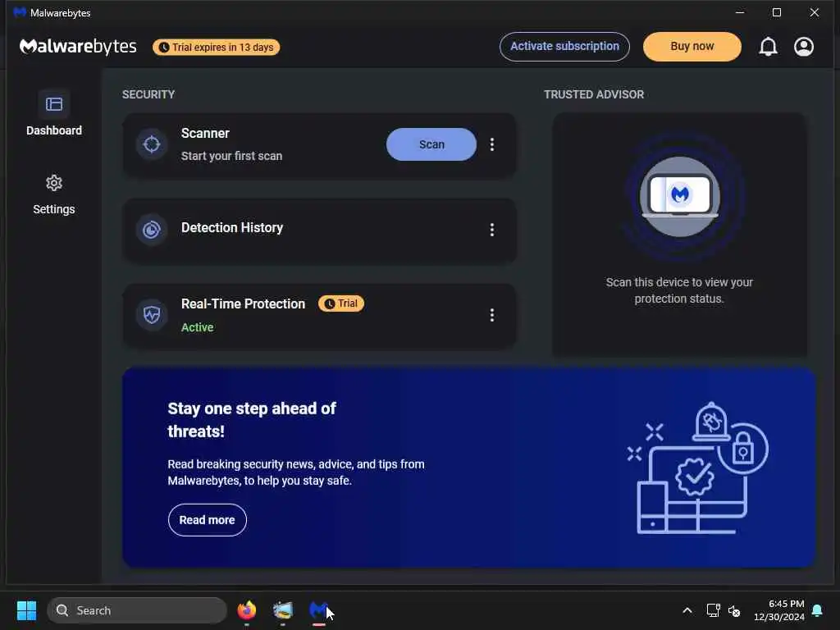840x630 pixels.
Task: Click the Scanner title text
Action: click(x=205, y=134)
